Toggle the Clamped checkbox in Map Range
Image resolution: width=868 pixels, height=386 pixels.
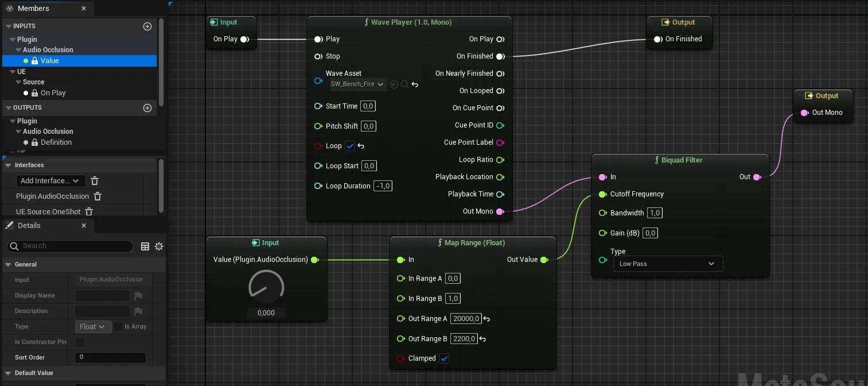[x=444, y=358]
